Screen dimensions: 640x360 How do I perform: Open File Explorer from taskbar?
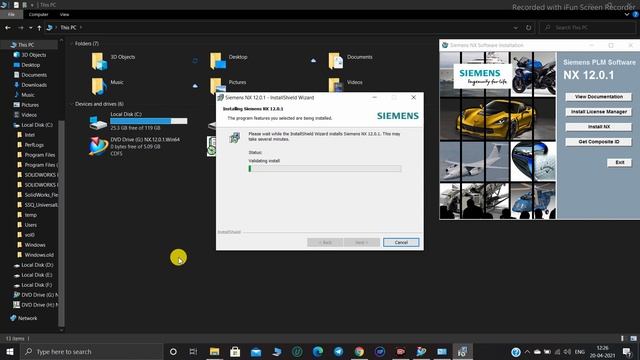(214, 351)
